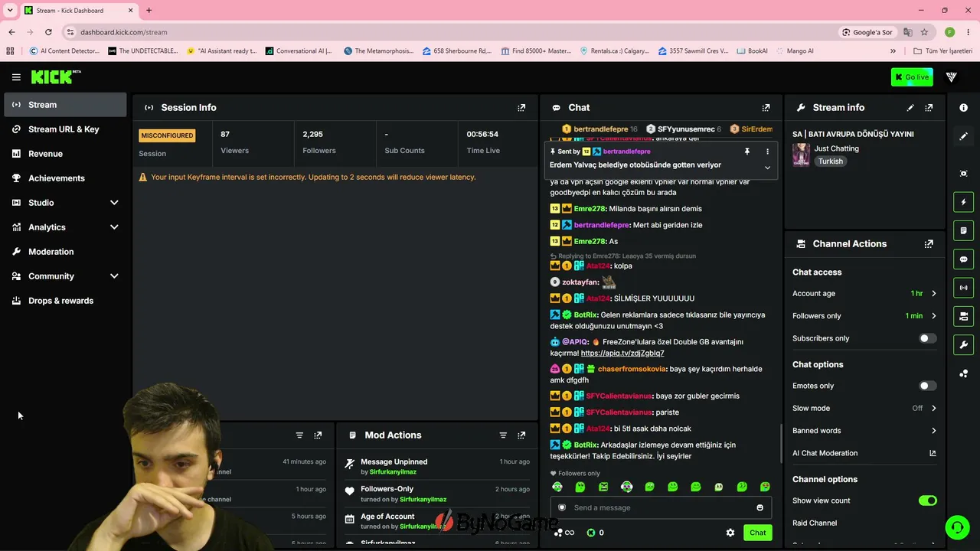This screenshot has width=980, height=551.
Task: Click the broadcast signal icon in right sidebar
Action: click(964, 288)
